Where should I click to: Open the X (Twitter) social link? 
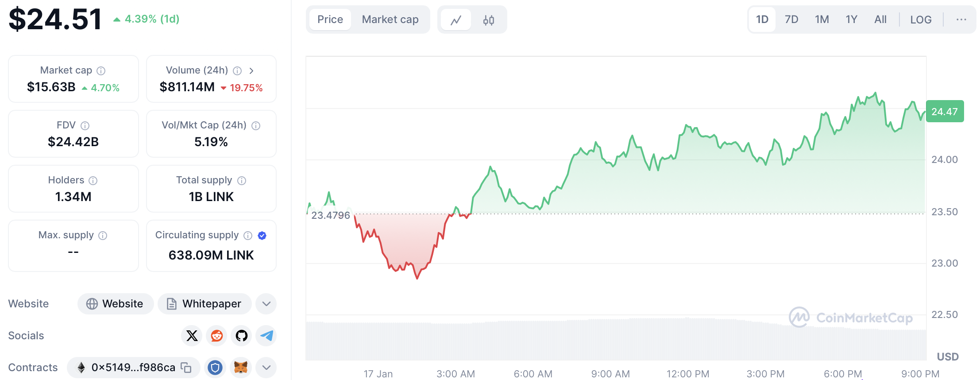tap(192, 336)
